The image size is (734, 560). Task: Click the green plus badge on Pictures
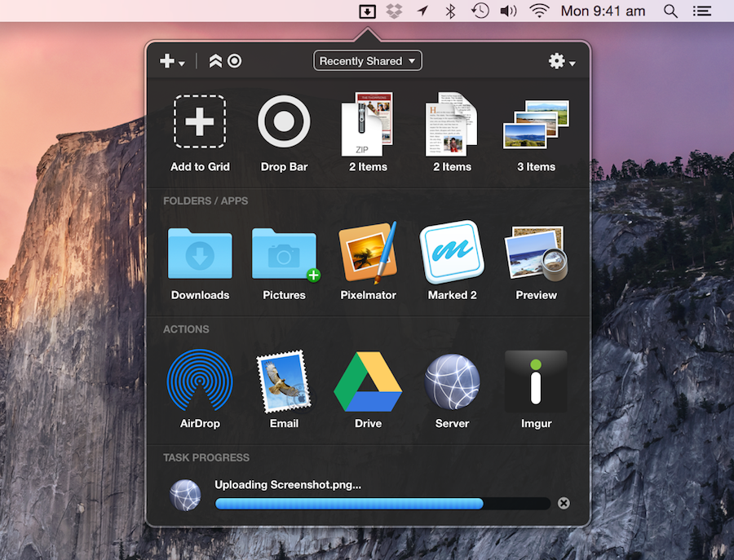314,275
